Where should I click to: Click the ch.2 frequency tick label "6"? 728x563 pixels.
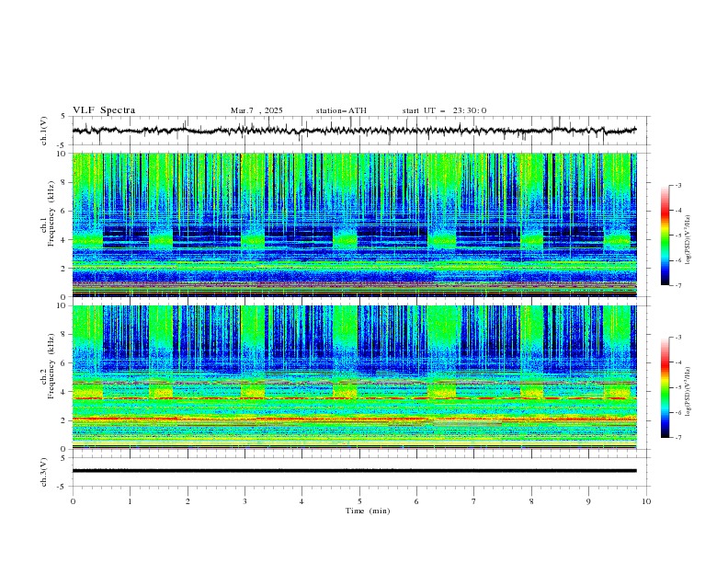63,363
